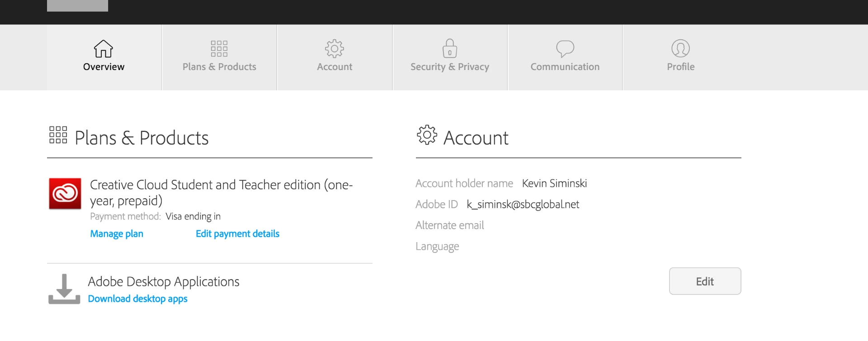This screenshot has width=868, height=341.
Task: Click the Profile person icon
Action: (680, 48)
